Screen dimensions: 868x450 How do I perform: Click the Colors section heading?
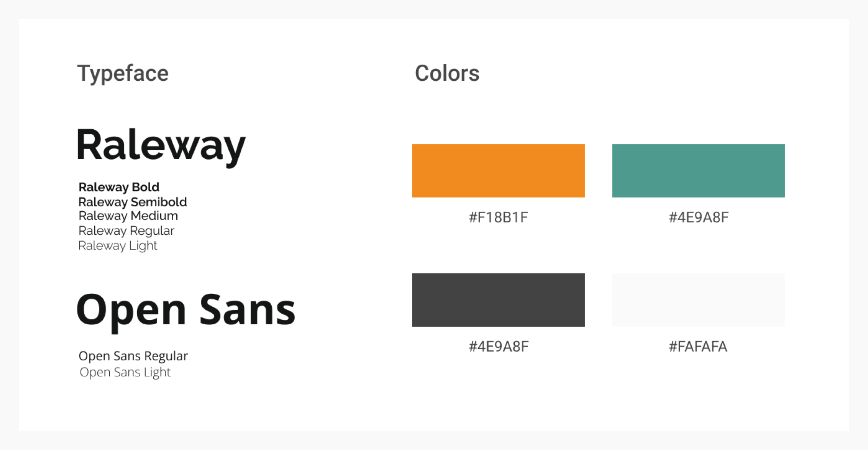(447, 73)
